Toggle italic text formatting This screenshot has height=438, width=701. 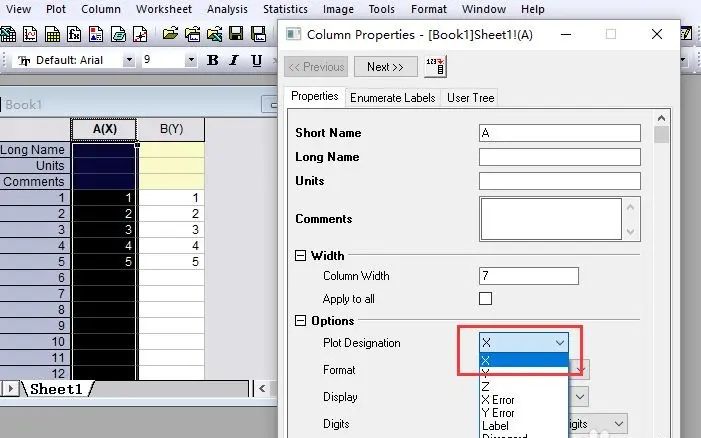coord(234,60)
